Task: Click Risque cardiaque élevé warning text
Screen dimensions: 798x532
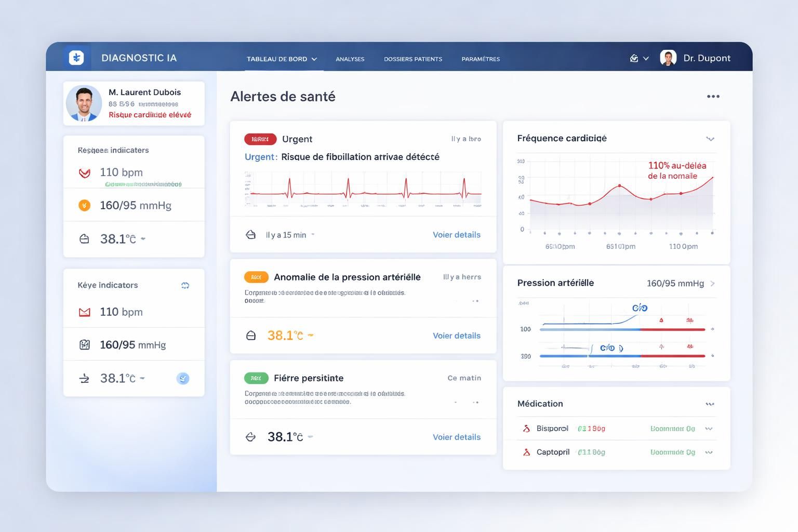Action: pos(150,115)
